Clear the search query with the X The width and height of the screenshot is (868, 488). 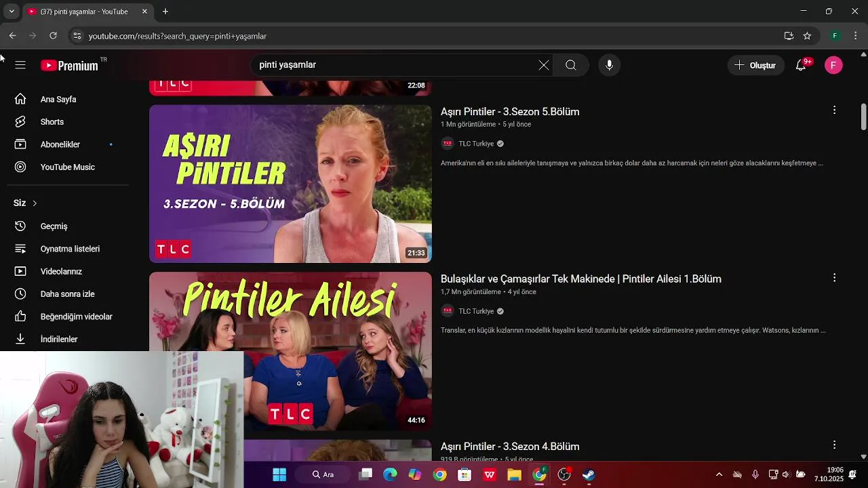(x=544, y=65)
